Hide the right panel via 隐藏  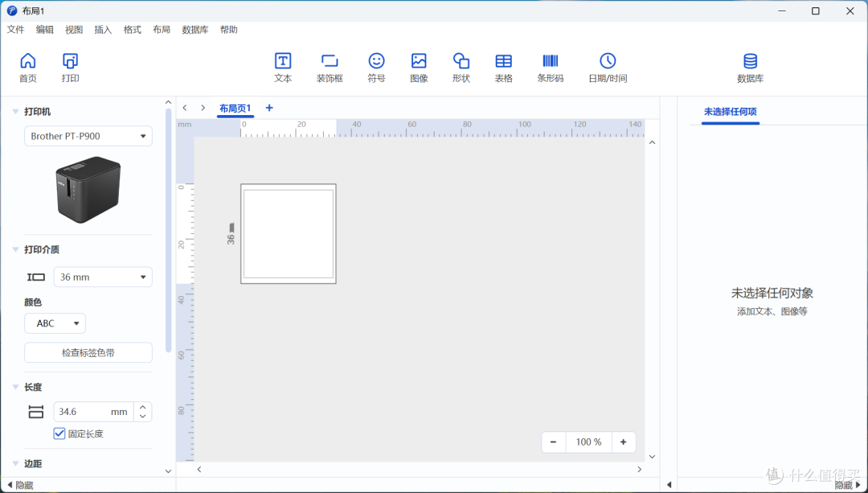click(848, 485)
